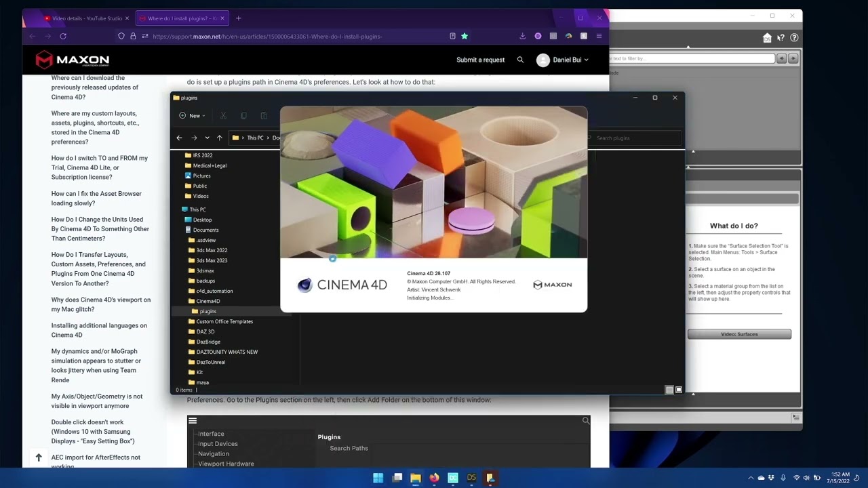Click the clock and date in taskbar
868x488 pixels.
pos(837,478)
